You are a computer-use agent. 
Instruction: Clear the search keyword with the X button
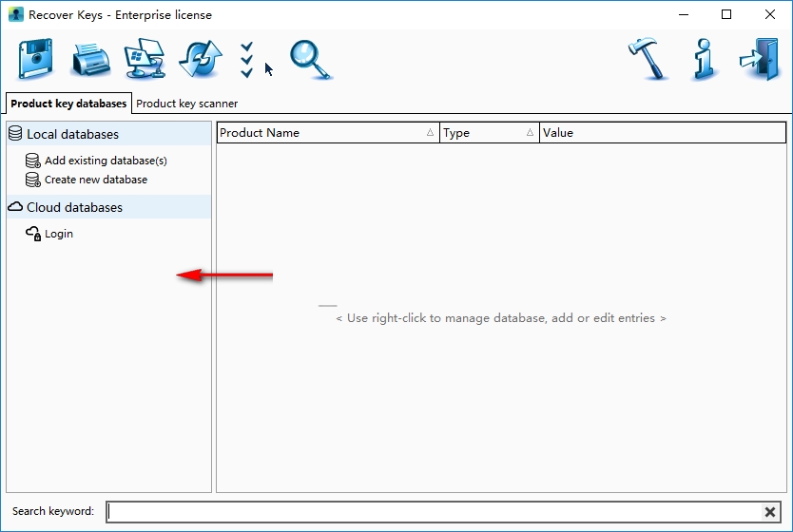pos(770,512)
